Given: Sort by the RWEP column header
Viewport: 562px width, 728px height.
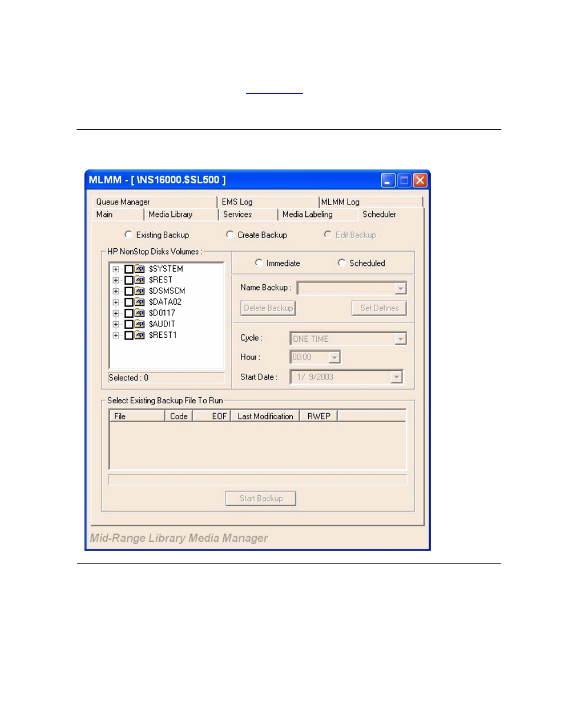Looking at the screenshot, I should point(319,416).
